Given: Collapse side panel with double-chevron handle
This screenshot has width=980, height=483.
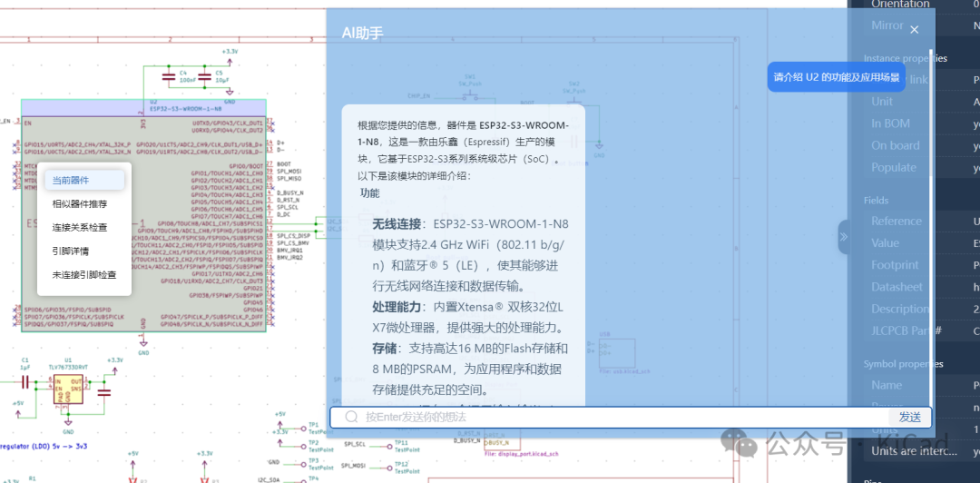Looking at the screenshot, I should click(x=844, y=236).
